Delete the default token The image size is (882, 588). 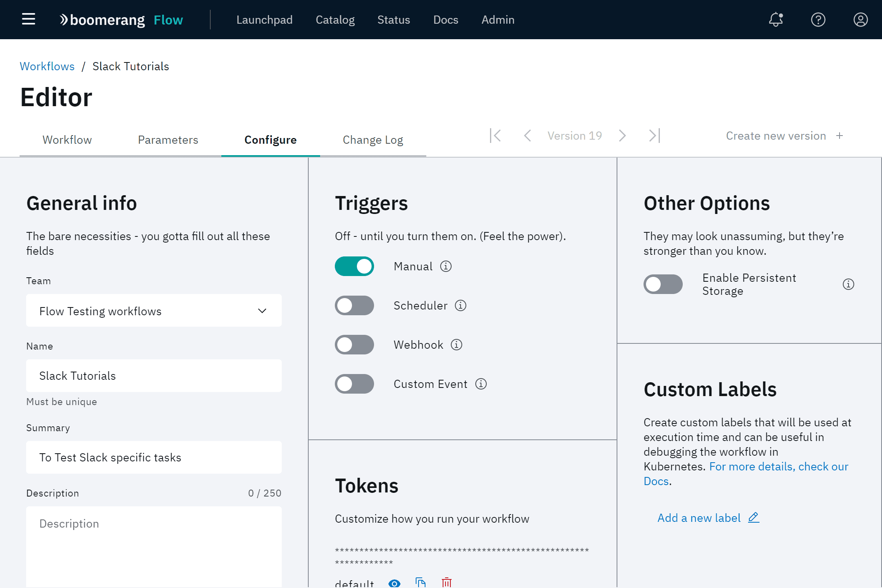[447, 583]
